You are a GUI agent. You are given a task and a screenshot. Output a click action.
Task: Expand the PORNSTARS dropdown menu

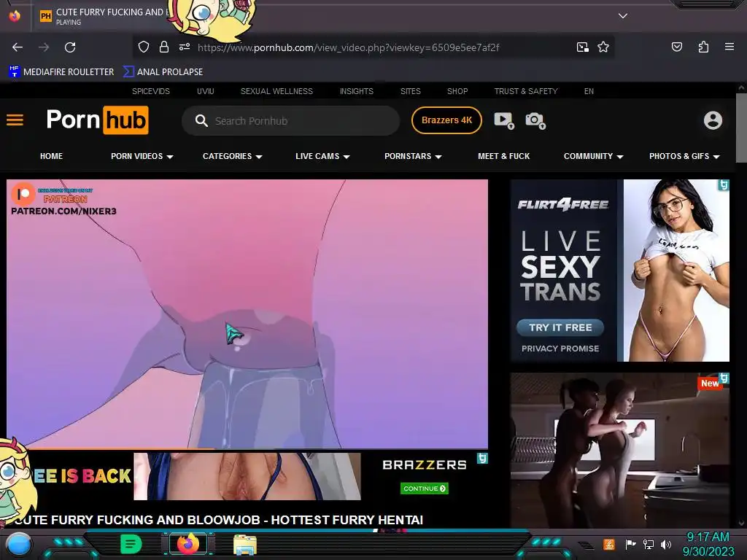[x=413, y=156]
